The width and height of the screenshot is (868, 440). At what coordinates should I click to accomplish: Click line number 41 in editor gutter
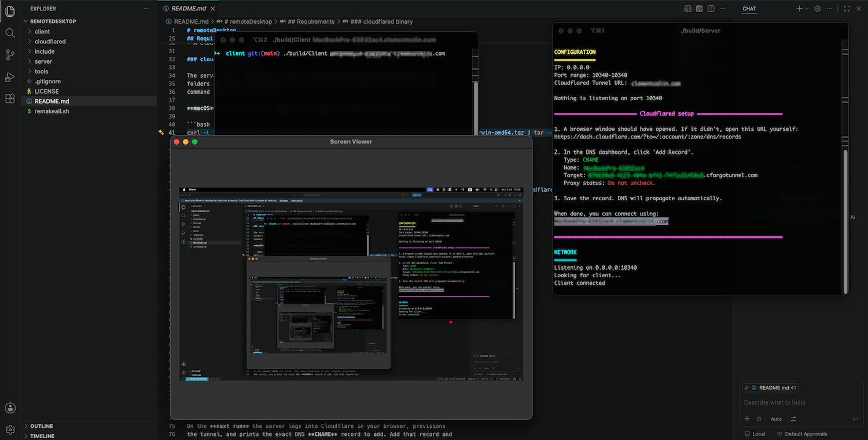tap(172, 133)
